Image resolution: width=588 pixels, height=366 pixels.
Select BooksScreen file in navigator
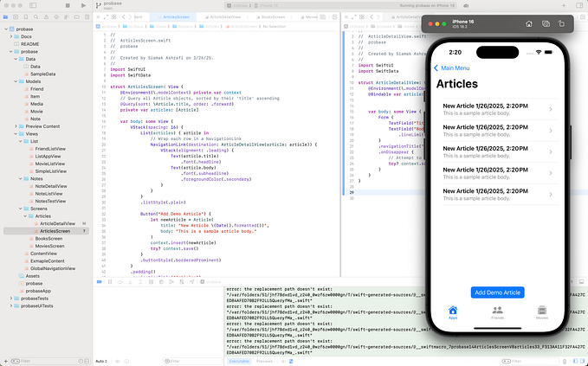(48, 239)
